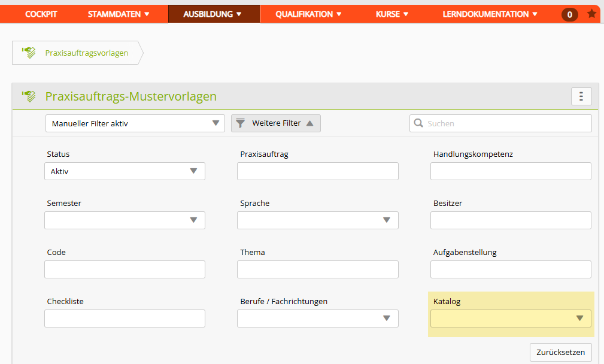Click the Besitzer input field

(x=511, y=220)
